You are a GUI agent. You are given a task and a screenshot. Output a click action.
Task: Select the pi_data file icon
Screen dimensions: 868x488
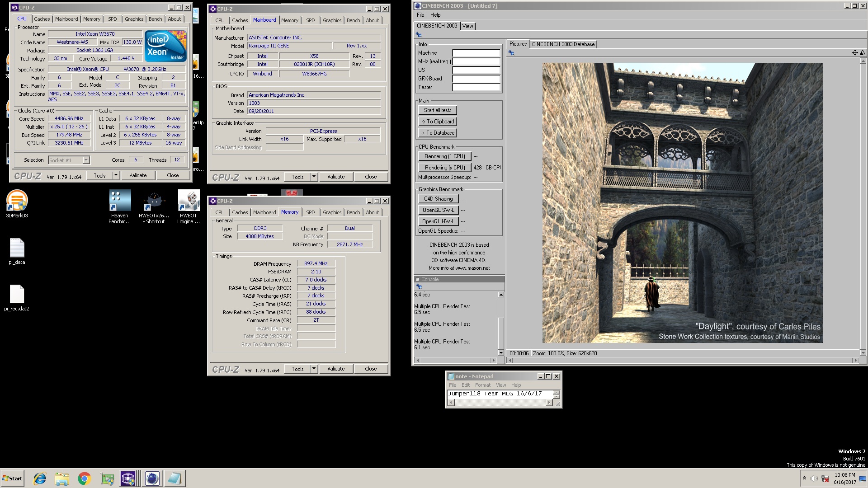[x=17, y=251]
